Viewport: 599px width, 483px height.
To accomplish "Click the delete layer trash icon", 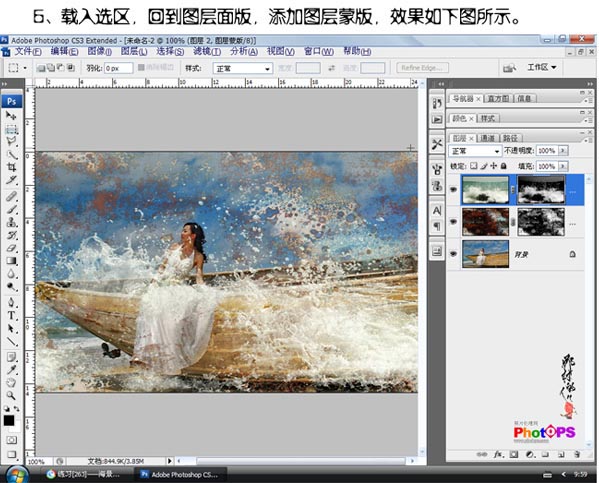I will tap(577, 454).
